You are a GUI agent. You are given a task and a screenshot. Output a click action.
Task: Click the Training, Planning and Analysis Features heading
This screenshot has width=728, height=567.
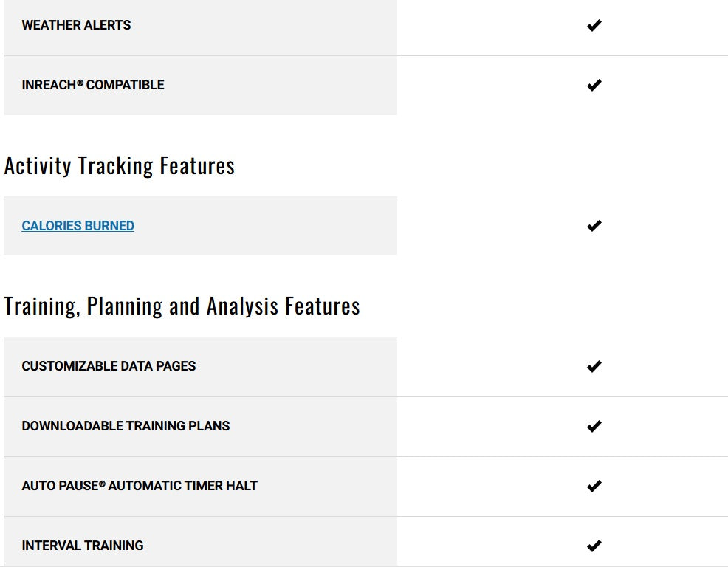pos(182,306)
